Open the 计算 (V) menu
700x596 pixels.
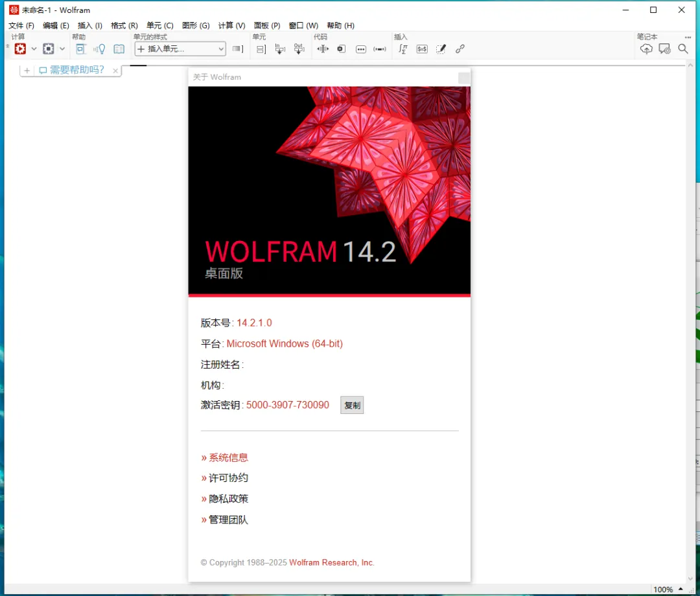(x=231, y=25)
